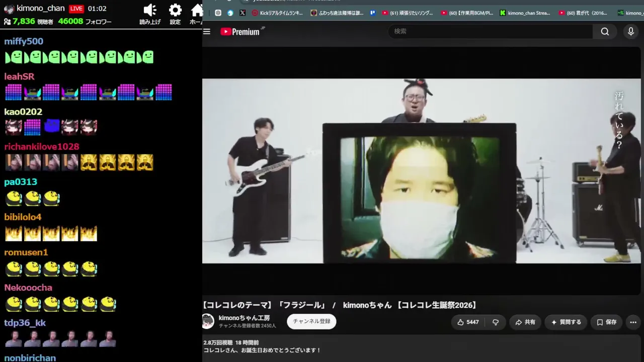Viewport: 644px width, 362px height.
Task: Open the blue P bookmark icon
Action: point(373,13)
